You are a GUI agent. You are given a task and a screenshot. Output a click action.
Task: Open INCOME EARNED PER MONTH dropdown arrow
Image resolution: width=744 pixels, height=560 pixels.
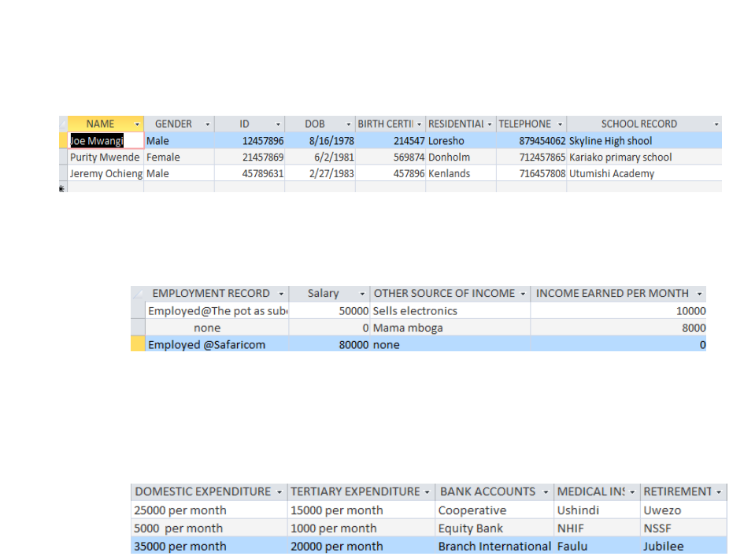(x=698, y=294)
